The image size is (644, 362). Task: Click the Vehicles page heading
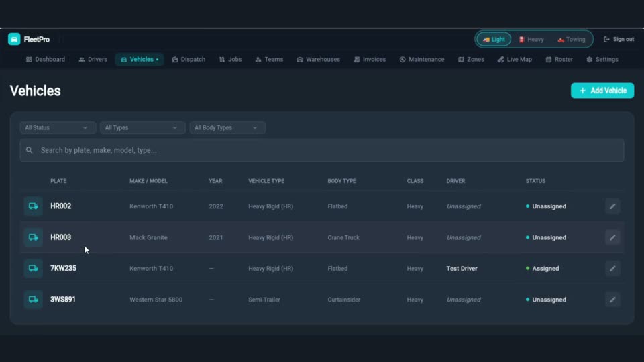36,90
